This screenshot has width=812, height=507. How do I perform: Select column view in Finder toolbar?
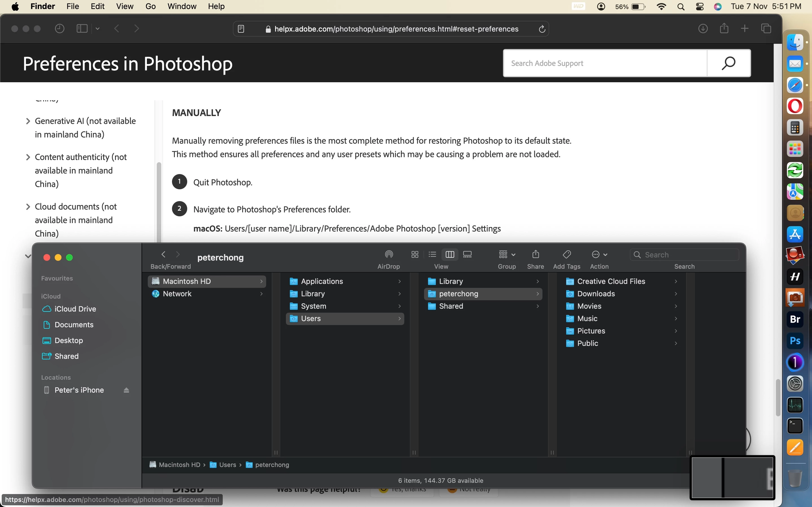450,255
